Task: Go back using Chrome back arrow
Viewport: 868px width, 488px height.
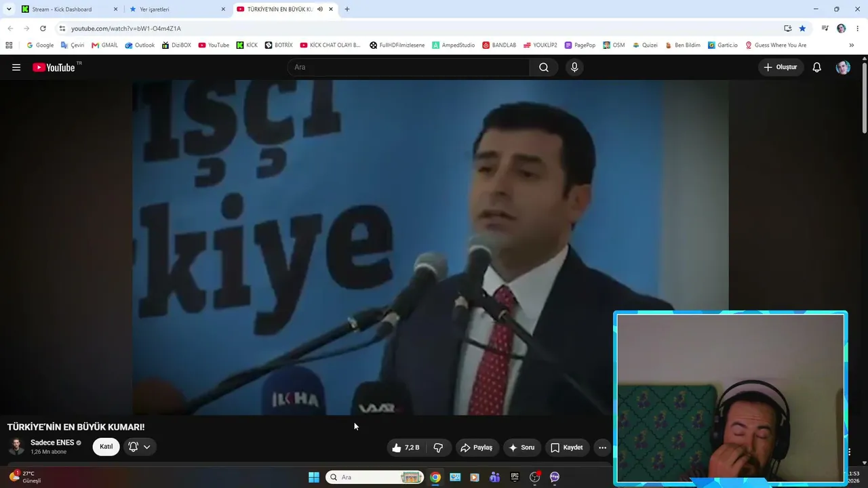Action: tap(9, 28)
